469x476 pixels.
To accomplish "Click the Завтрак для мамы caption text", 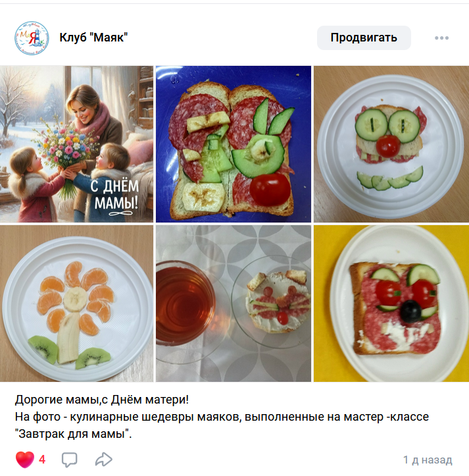I will [x=74, y=434].
